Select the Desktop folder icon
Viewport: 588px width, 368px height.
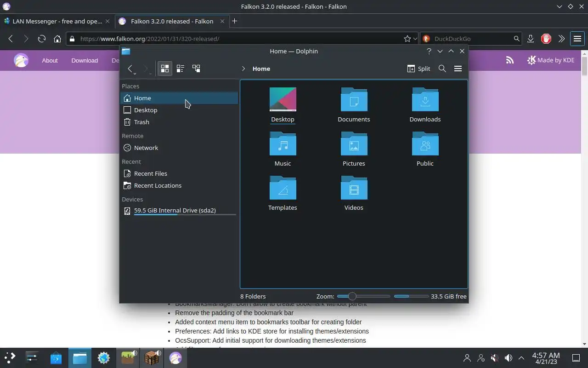click(x=283, y=99)
